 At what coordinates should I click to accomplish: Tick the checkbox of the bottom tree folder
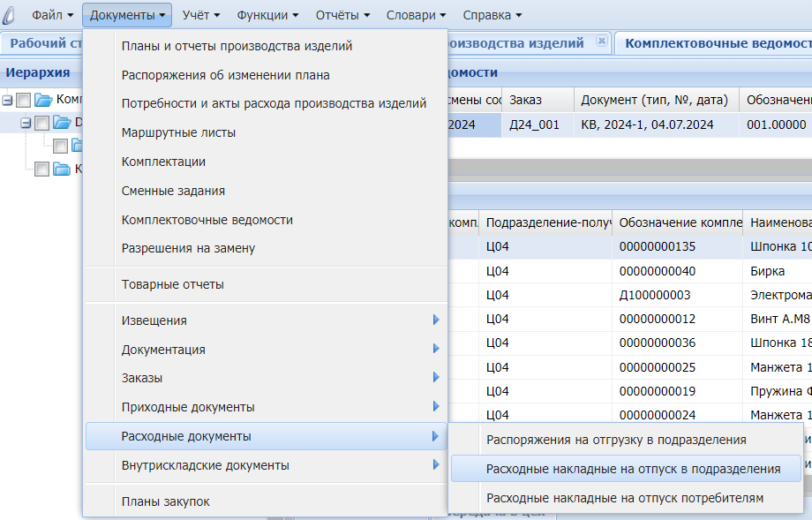click(x=41, y=169)
